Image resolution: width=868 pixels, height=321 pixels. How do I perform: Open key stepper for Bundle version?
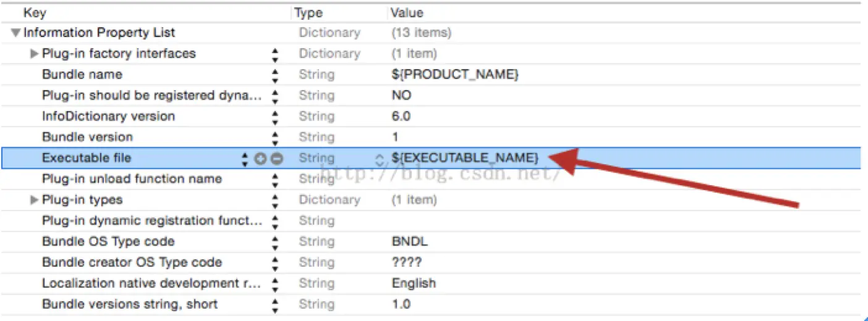tap(275, 138)
